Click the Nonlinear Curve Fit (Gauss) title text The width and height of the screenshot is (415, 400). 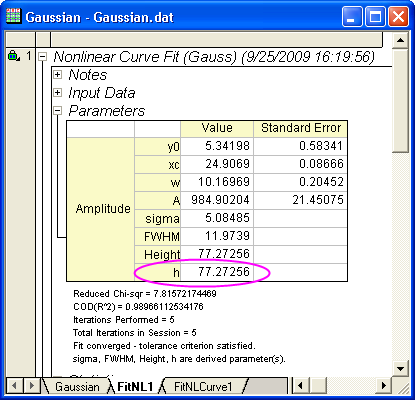click(x=214, y=57)
